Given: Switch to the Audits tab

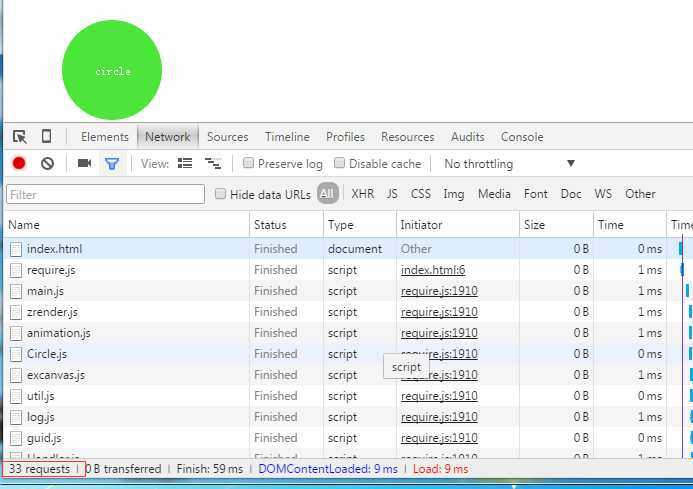Looking at the screenshot, I should pos(468,137).
